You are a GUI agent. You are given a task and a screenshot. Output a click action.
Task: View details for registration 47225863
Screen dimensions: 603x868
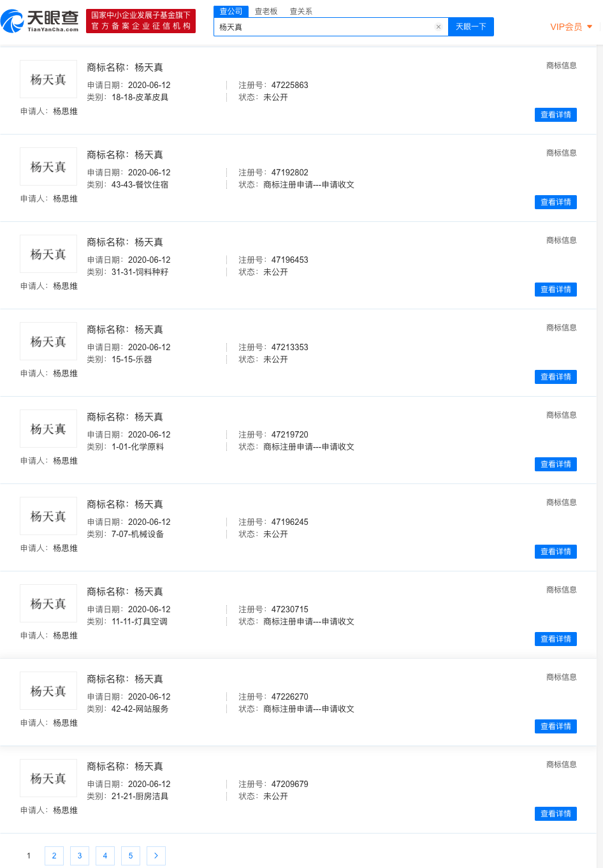tap(555, 115)
